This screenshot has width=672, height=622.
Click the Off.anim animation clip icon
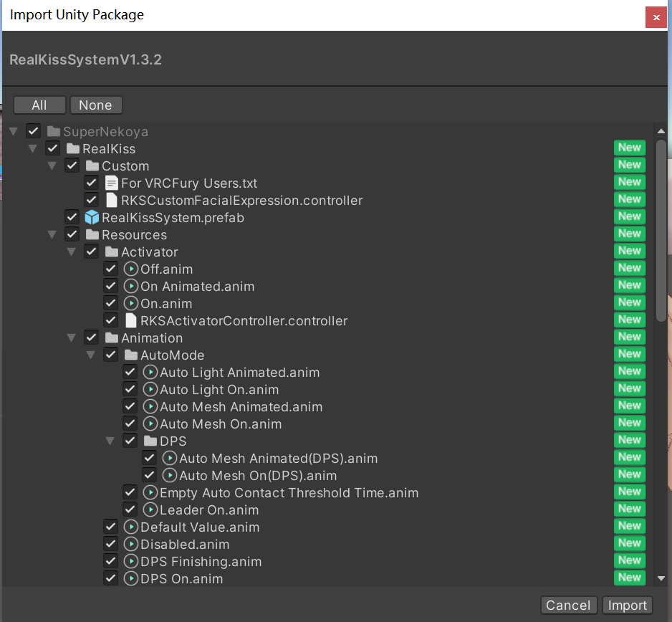130,269
